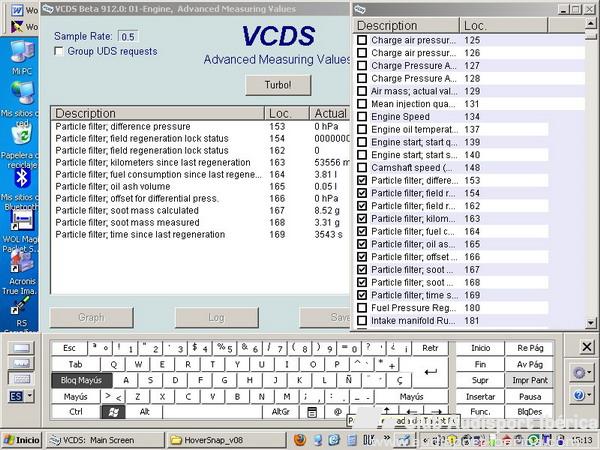The width and height of the screenshot is (600, 450).
Task: Click the Tab key on on-screen keyboard
Action: [x=75, y=364]
